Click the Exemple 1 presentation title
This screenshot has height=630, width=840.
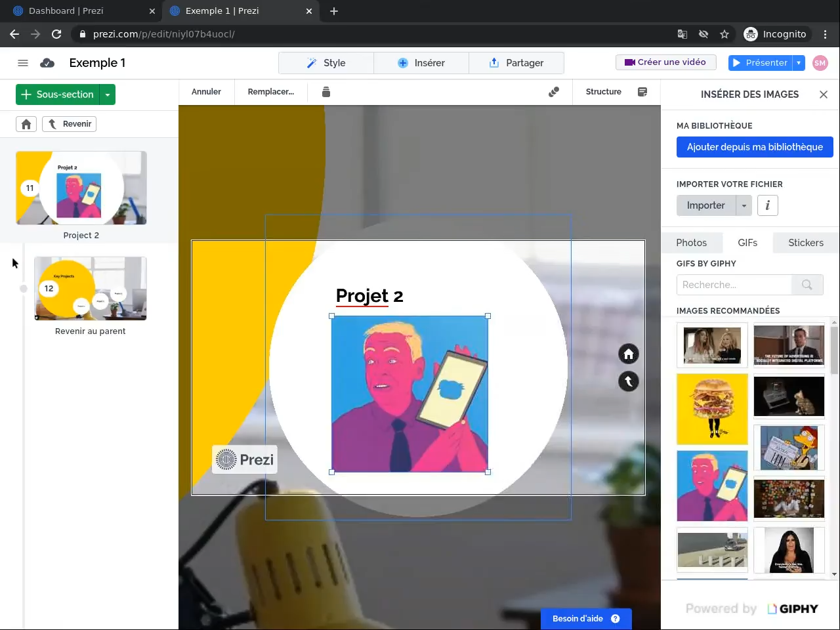point(97,63)
